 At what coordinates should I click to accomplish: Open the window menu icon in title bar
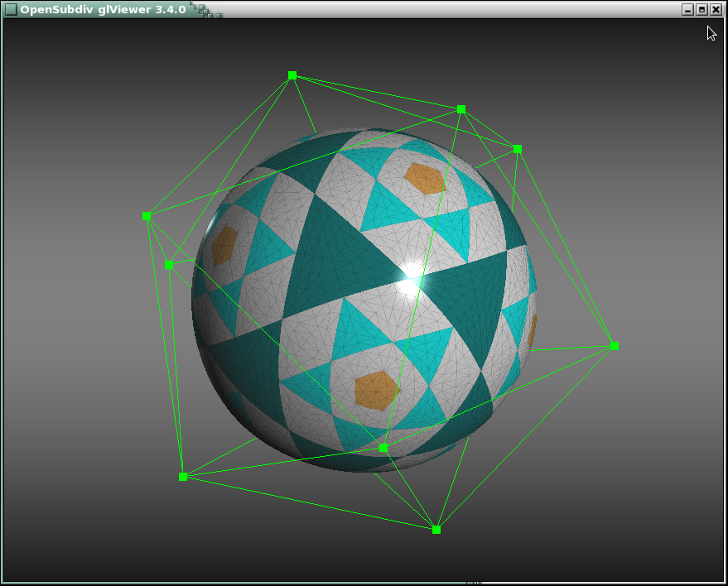pyautogui.click(x=10, y=9)
